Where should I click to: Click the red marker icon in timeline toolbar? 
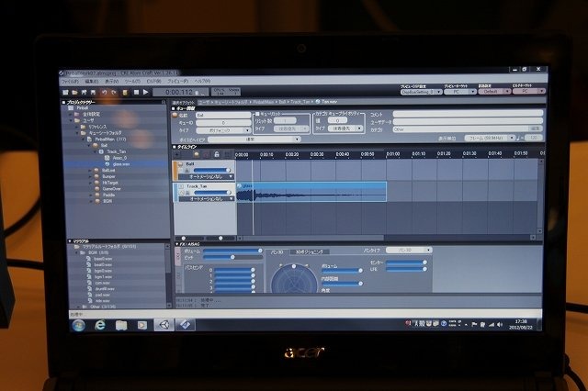point(206,154)
